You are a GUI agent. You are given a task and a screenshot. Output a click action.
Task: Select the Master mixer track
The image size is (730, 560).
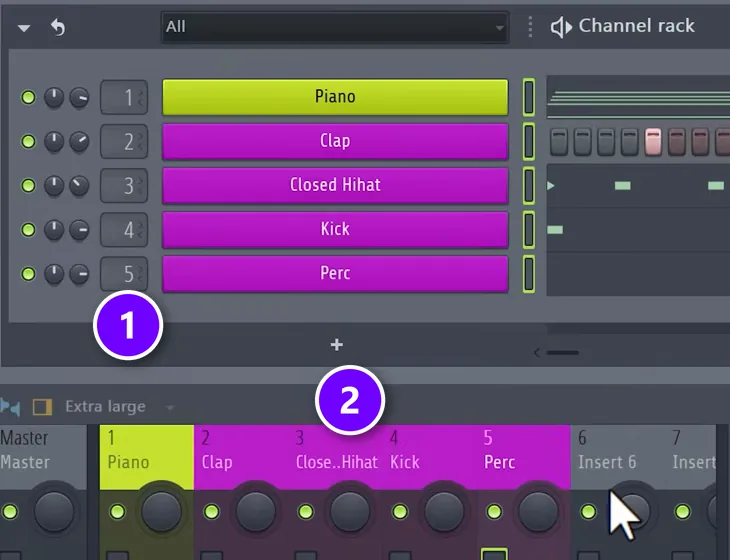[43, 457]
